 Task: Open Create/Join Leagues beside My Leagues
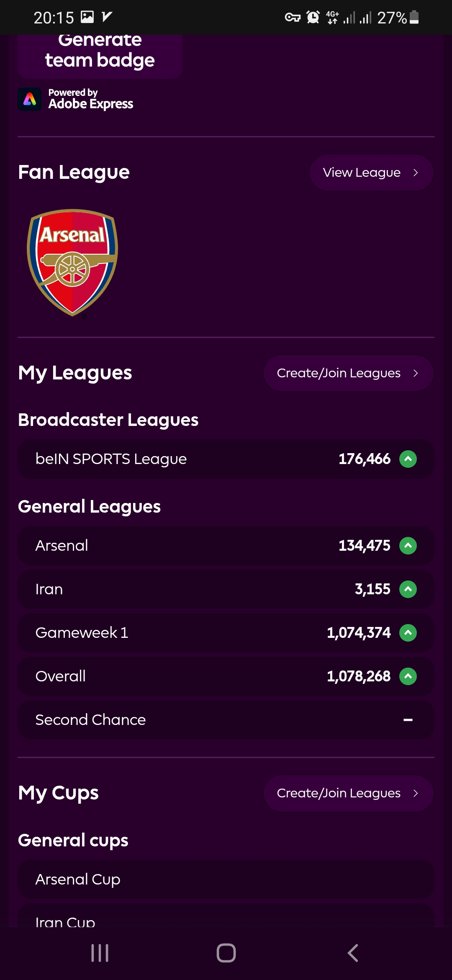click(348, 373)
